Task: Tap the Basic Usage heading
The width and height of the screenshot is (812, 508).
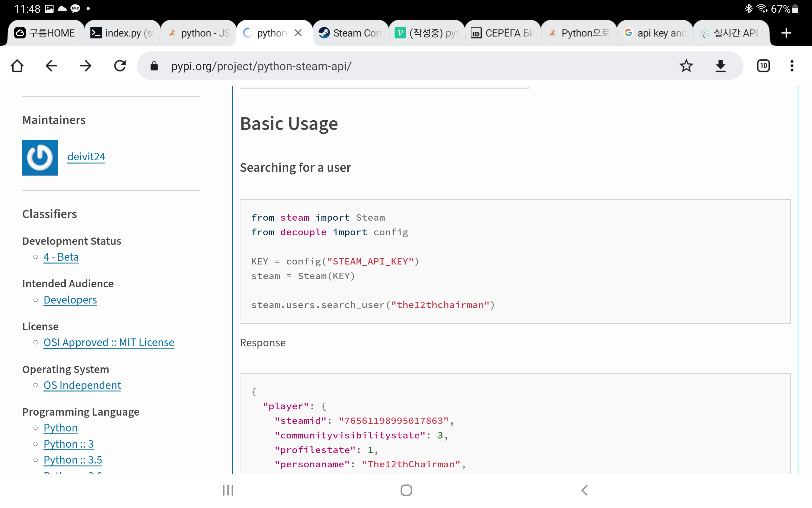Action: 289,124
